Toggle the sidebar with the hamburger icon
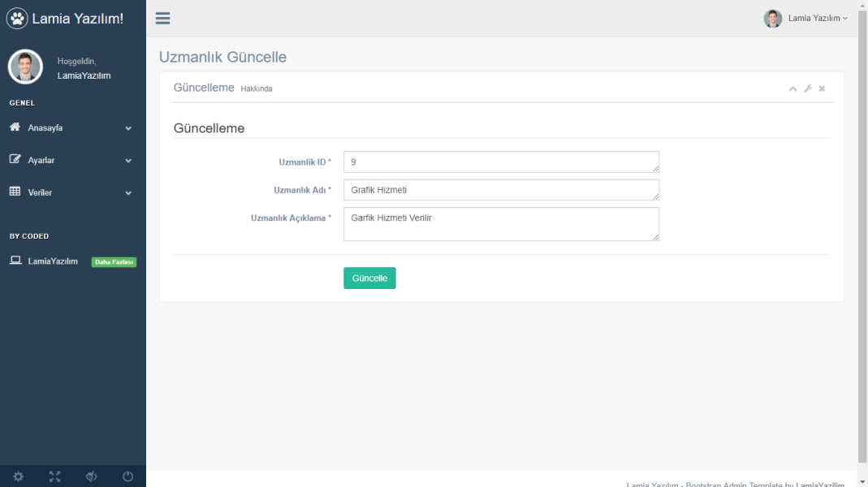 point(162,19)
